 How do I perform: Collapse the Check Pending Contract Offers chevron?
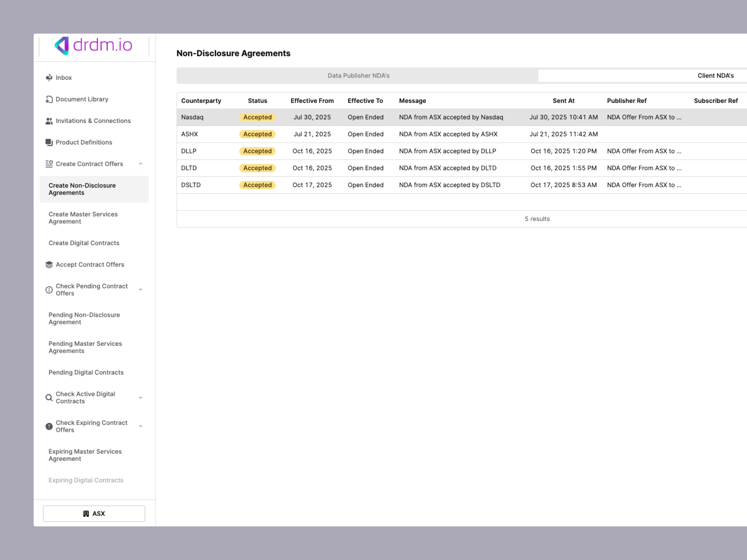(x=141, y=290)
